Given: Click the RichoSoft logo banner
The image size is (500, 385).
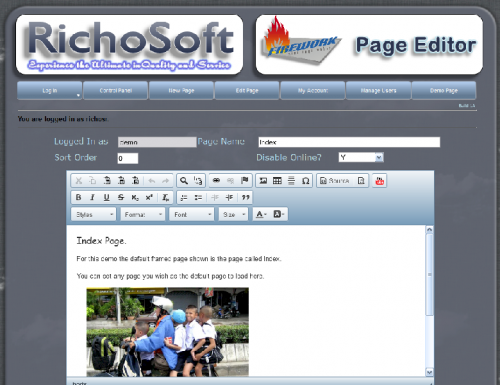Looking at the screenshot, I should click(x=129, y=44).
